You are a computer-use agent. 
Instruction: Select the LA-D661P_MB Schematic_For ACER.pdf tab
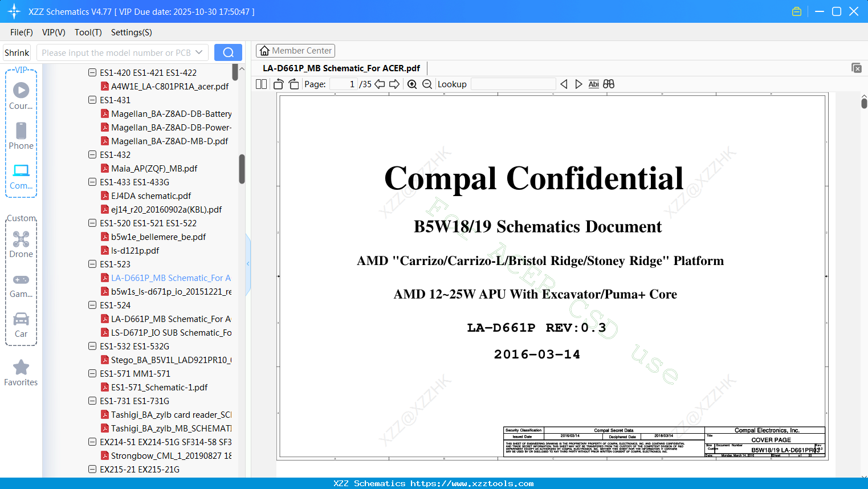click(x=341, y=68)
